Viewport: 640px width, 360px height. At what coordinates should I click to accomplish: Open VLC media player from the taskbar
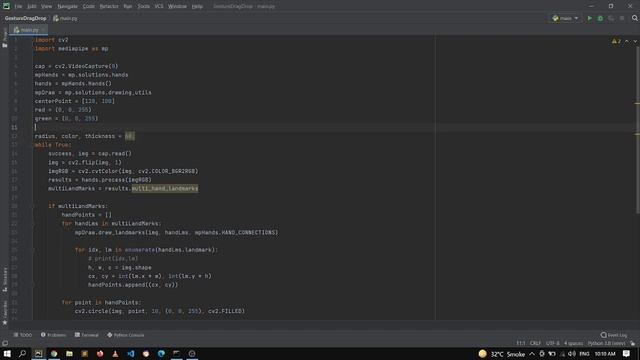coord(115,353)
